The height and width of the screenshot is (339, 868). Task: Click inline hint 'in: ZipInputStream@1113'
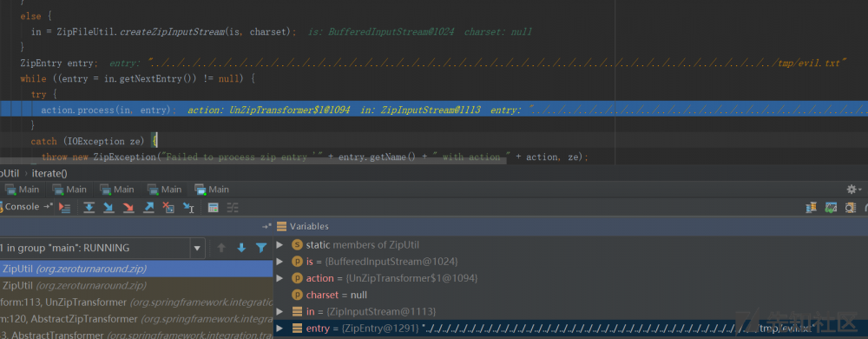[420, 110]
